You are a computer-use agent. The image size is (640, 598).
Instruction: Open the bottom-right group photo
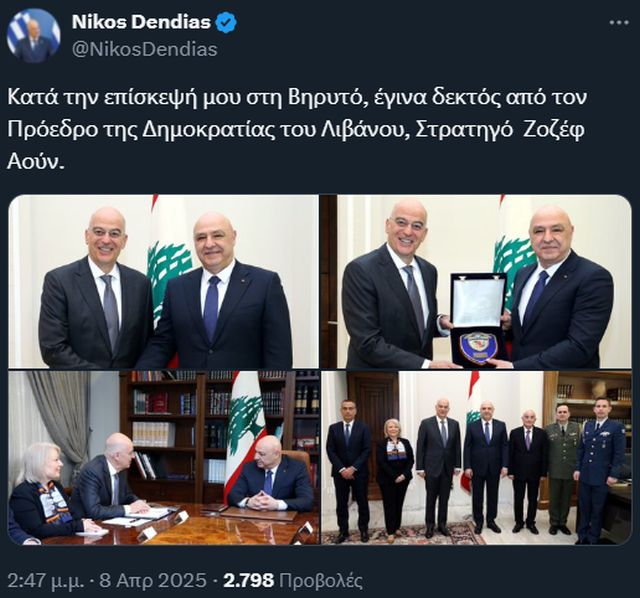click(x=476, y=458)
